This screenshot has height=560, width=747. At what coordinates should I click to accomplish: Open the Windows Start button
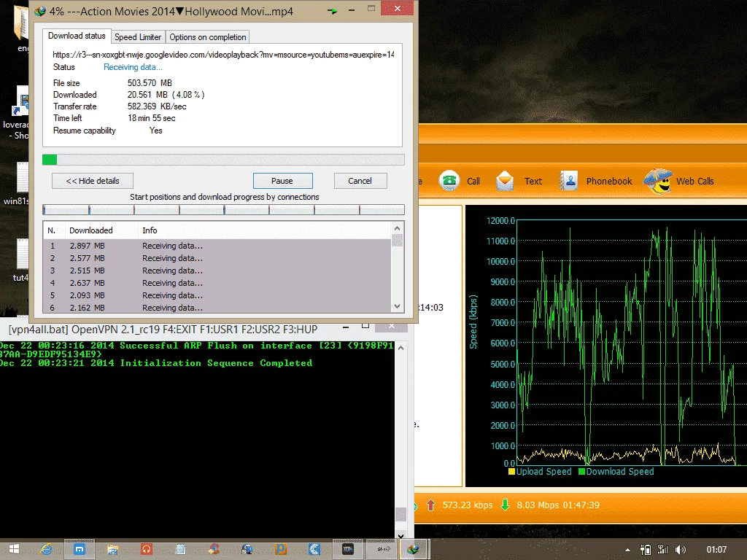(x=14, y=549)
